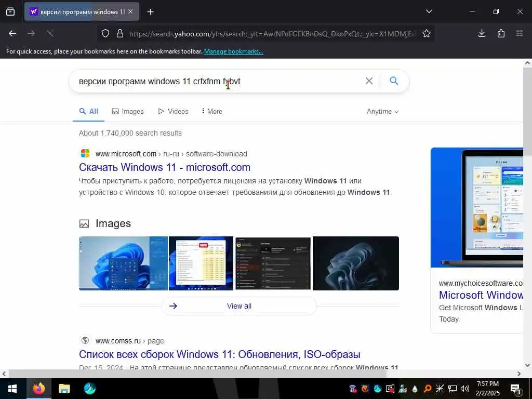Open volume control in system tray
The width and height of the screenshot is (532, 399).
tap(465, 389)
